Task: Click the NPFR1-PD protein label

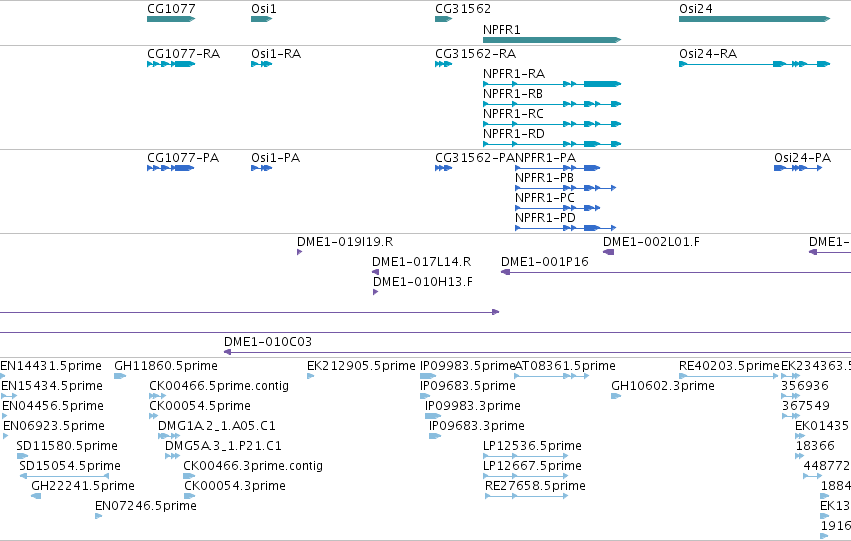Action: point(545,218)
